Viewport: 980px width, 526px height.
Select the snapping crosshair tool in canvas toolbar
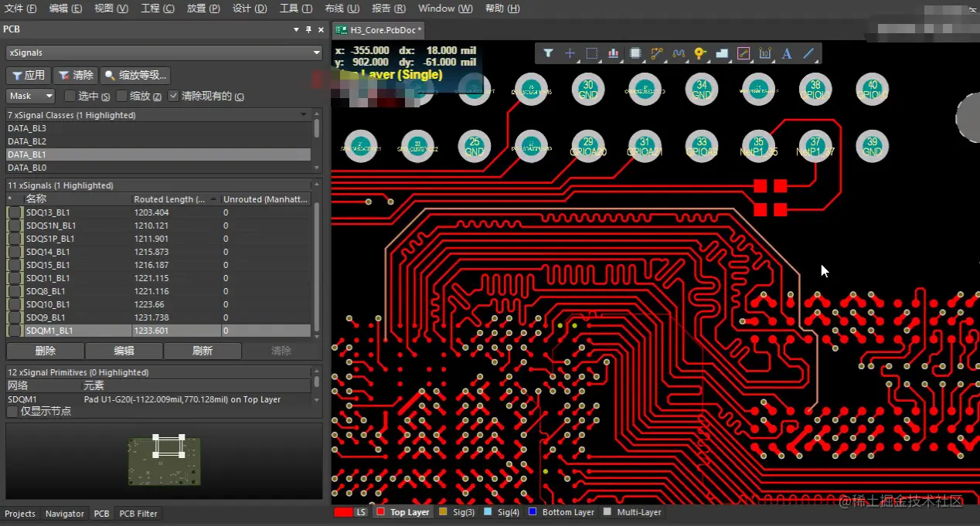click(x=570, y=53)
